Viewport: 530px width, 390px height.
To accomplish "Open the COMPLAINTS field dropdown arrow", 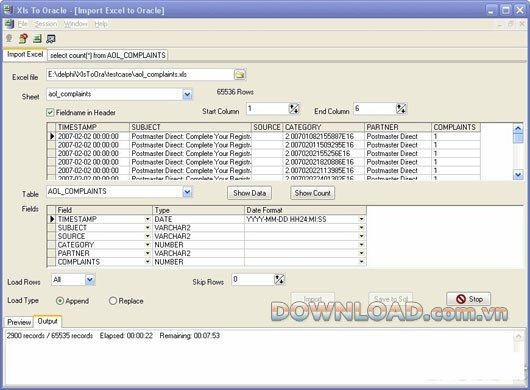I will (147, 262).
